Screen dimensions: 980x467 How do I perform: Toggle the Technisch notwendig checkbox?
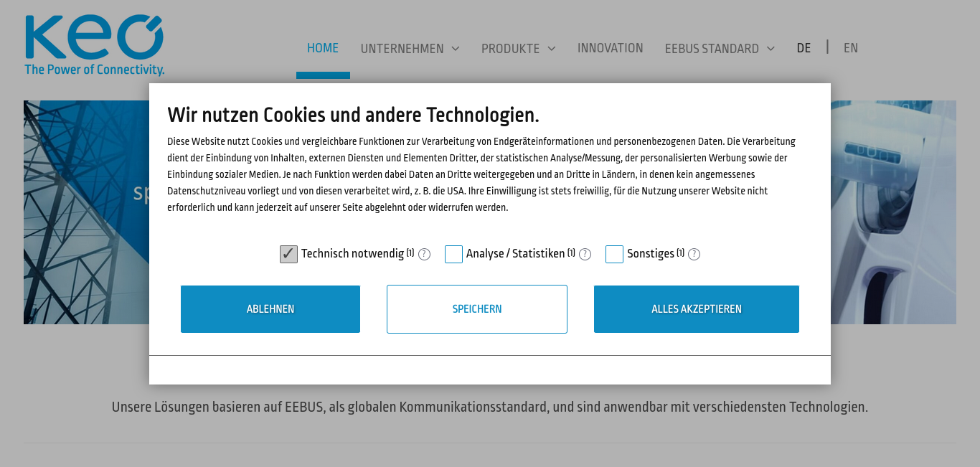(288, 254)
